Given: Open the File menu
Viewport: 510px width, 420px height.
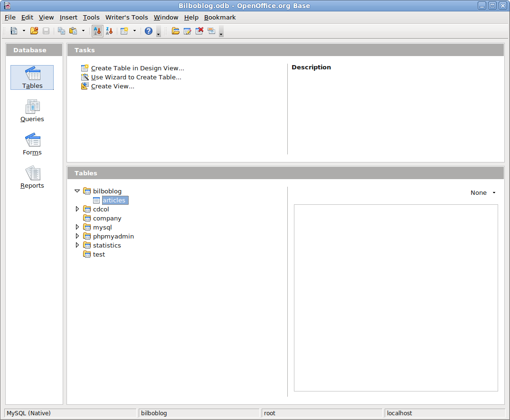Looking at the screenshot, I should click(x=10, y=17).
